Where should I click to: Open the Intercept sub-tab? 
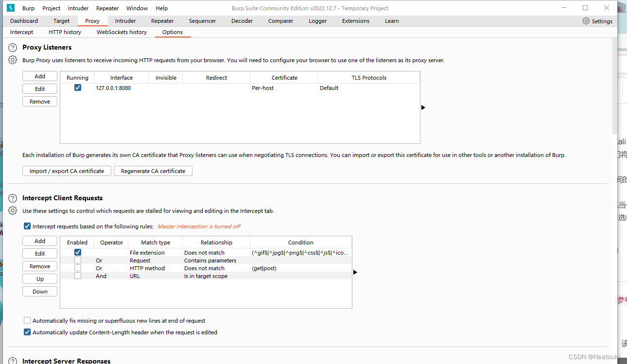[22, 32]
